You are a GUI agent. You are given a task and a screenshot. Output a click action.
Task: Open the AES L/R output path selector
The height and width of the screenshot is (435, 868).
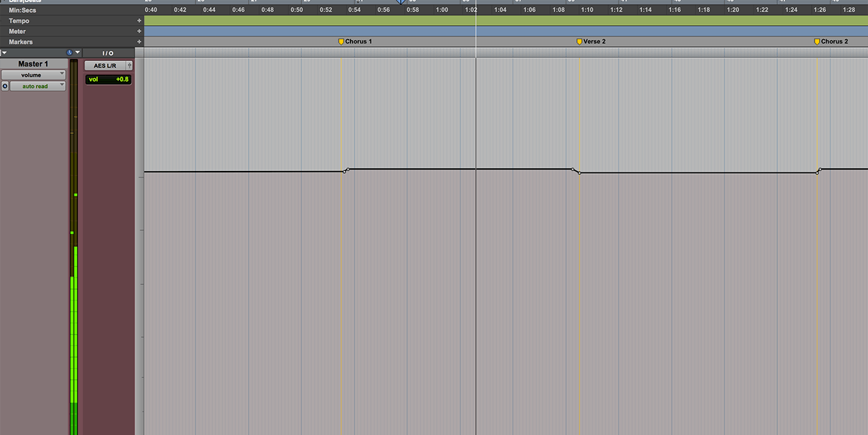pos(106,65)
